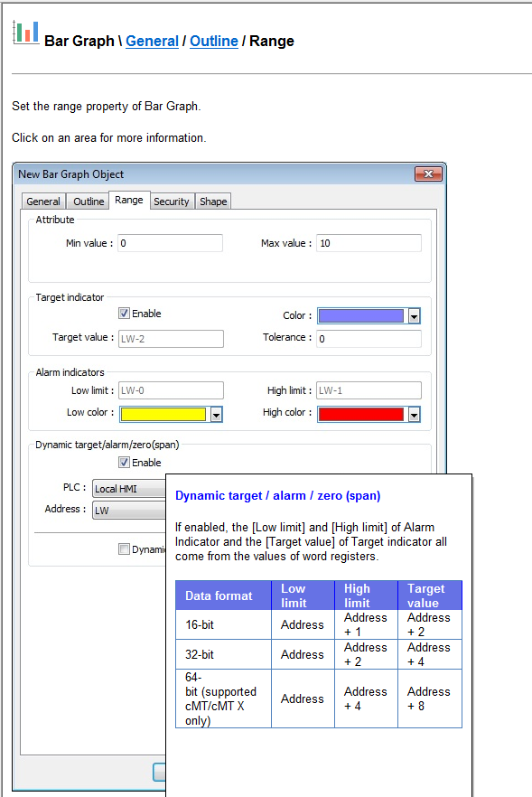Click the Target value field LW-2
Screen dimensions: 532x797
171,339
